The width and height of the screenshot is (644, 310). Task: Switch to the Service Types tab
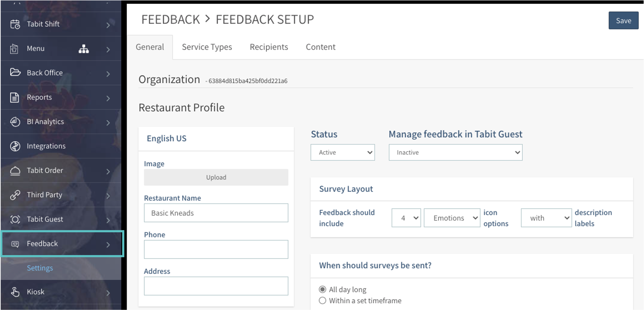click(x=207, y=47)
